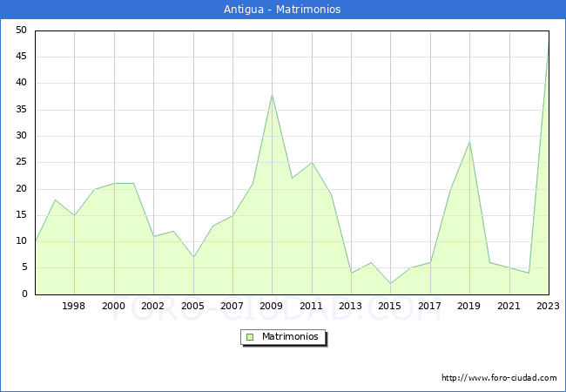Click the 25 y-axis value label
This screenshot has width=566, height=392.
point(20,162)
